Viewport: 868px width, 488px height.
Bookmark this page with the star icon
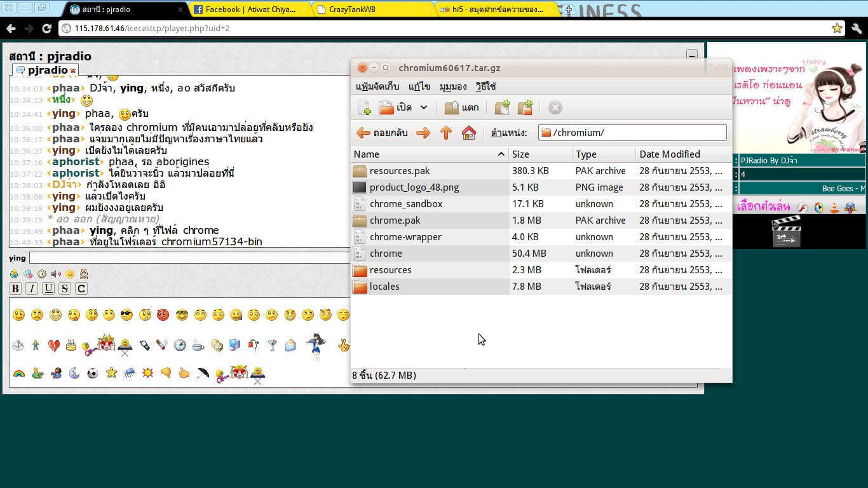[x=837, y=29]
